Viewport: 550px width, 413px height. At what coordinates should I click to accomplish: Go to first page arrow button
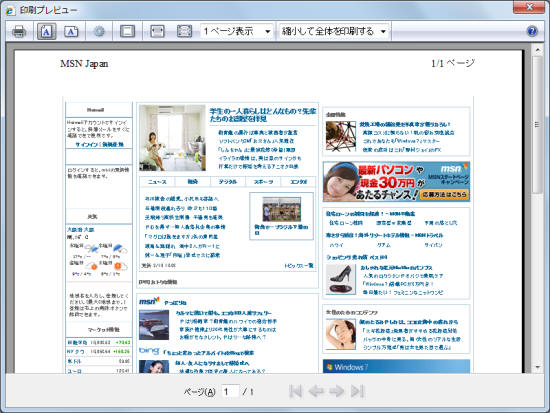tap(295, 391)
